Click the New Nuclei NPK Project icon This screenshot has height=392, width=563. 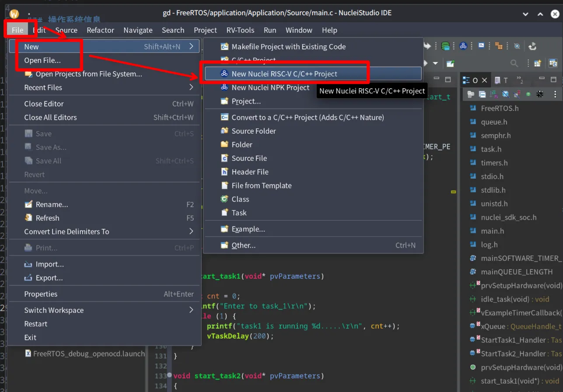pos(224,87)
